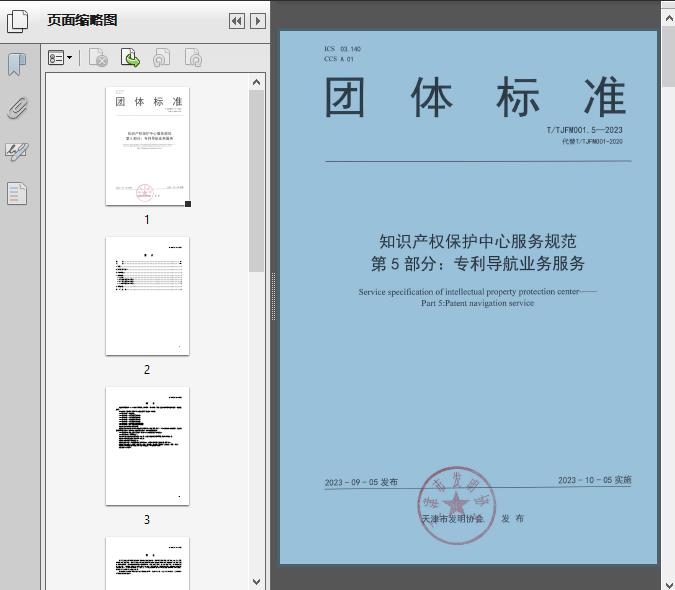Open the Attachments paperclip panel
The image size is (675, 590).
tap(17, 108)
